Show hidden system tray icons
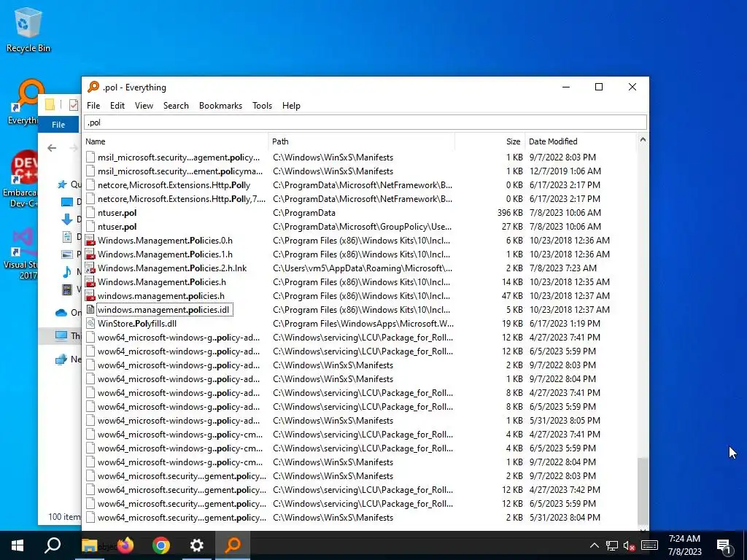The image size is (747, 560). (x=594, y=545)
